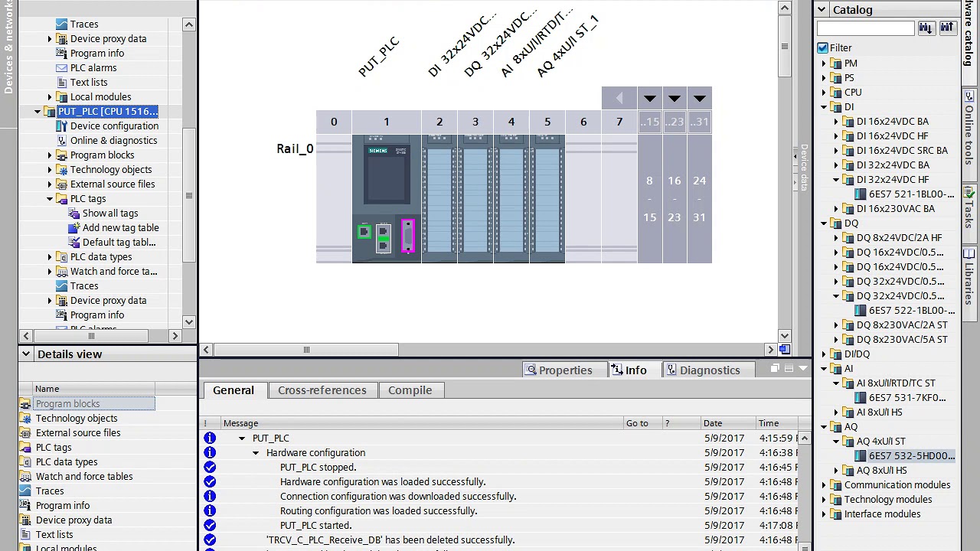Click Text lists in project tree
This screenshot has width=980, height=551.
[x=89, y=82]
